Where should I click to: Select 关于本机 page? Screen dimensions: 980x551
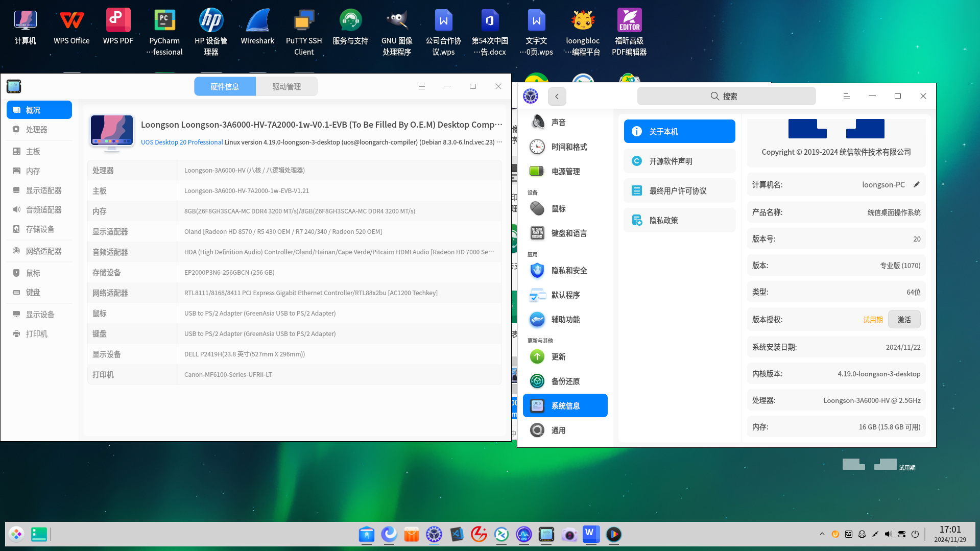coord(679,131)
